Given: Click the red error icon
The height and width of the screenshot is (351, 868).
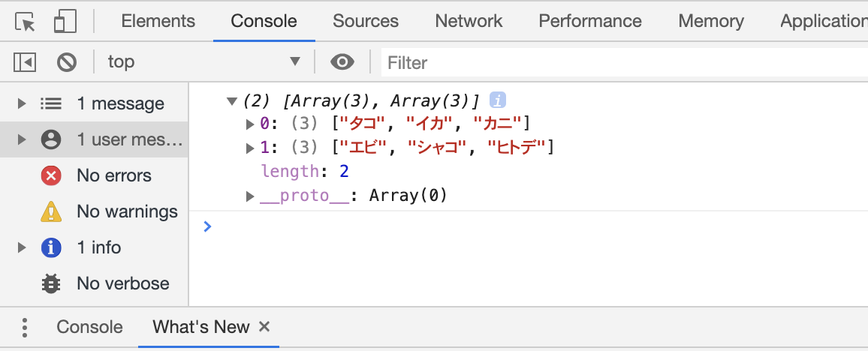Looking at the screenshot, I should pyautogui.click(x=51, y=175).
